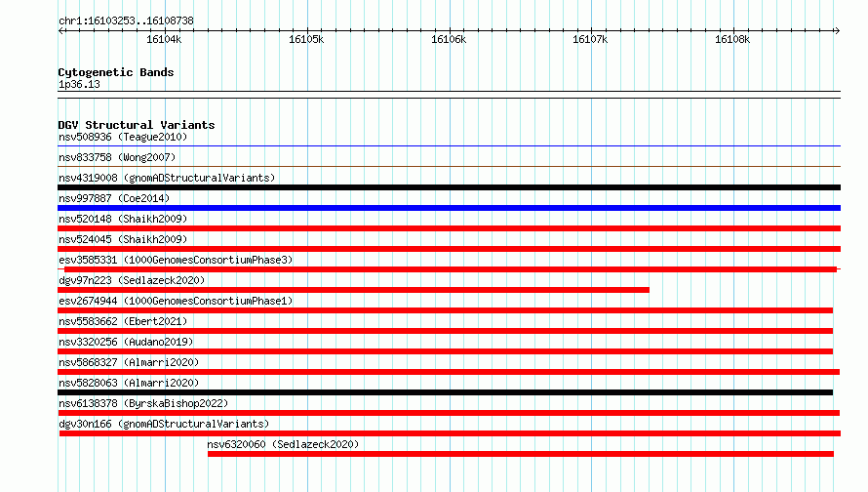
Task: Click the red dgv30n166 variant bar
Action: click(450, 433)
